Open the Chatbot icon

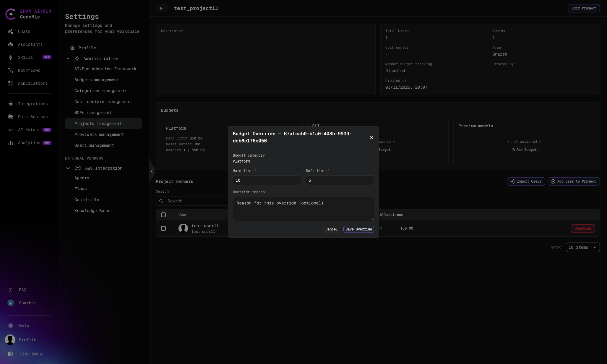coord(11,303)
